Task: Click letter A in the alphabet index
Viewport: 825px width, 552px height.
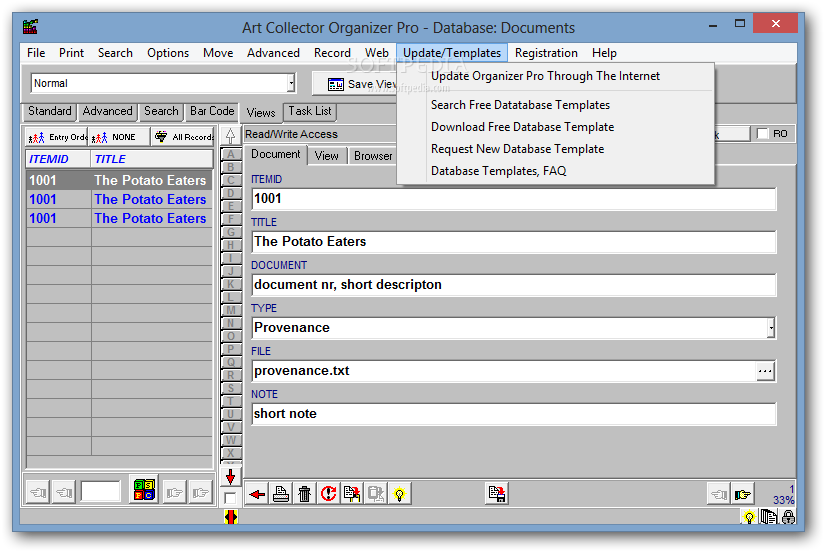Action: [230, 155]
